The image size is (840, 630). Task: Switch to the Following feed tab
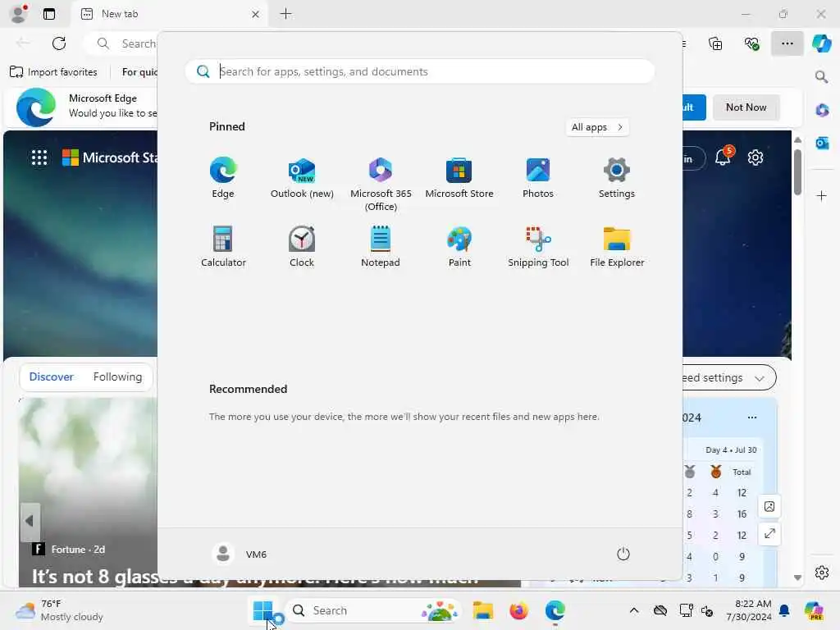click(117, 377)
